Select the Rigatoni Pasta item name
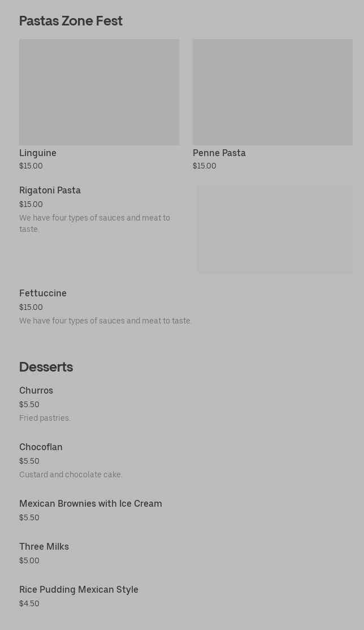 tap(50, 191)
